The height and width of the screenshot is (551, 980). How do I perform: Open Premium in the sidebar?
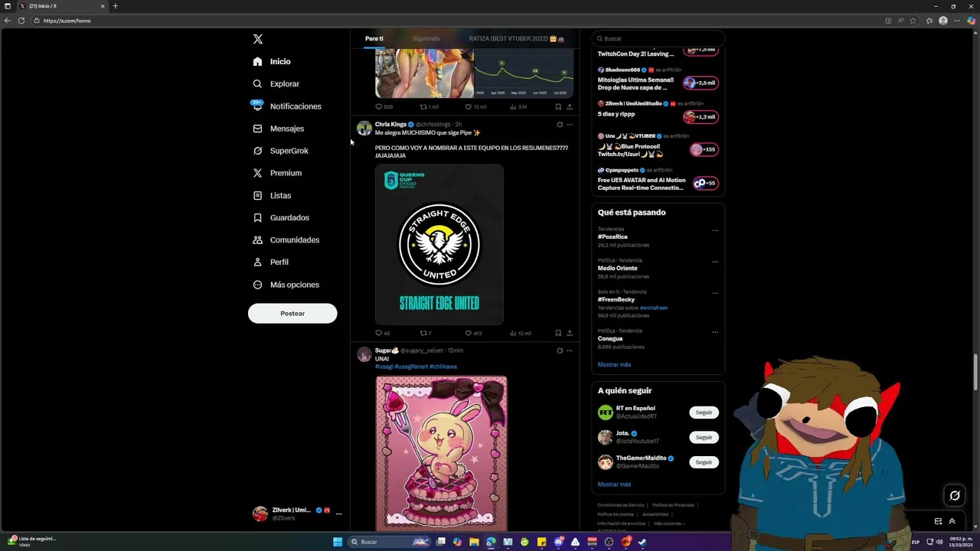coord(276,173)
